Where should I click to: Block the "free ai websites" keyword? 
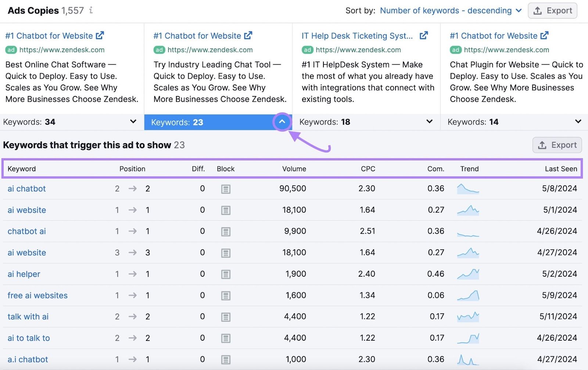(x=226, y=295)
